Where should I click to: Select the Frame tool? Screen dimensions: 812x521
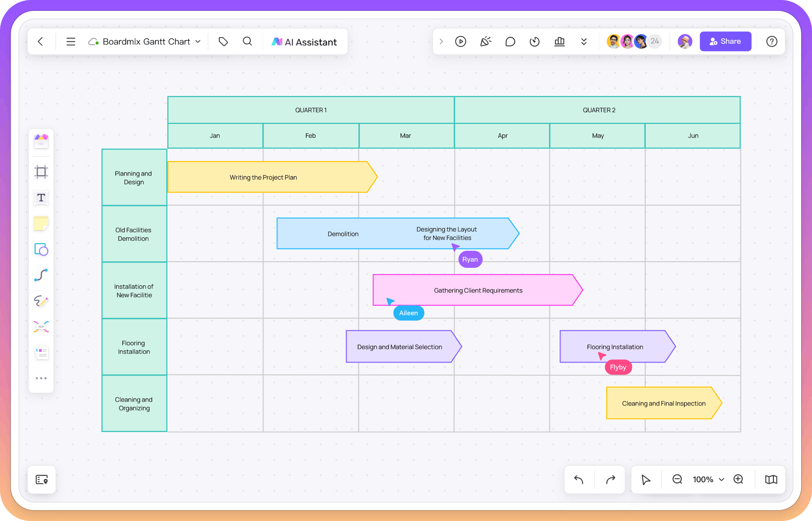[41, 171]
